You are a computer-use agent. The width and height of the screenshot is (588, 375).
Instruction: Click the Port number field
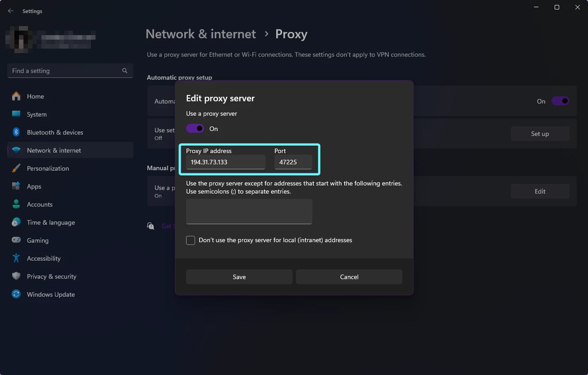[x=293, y=162]
